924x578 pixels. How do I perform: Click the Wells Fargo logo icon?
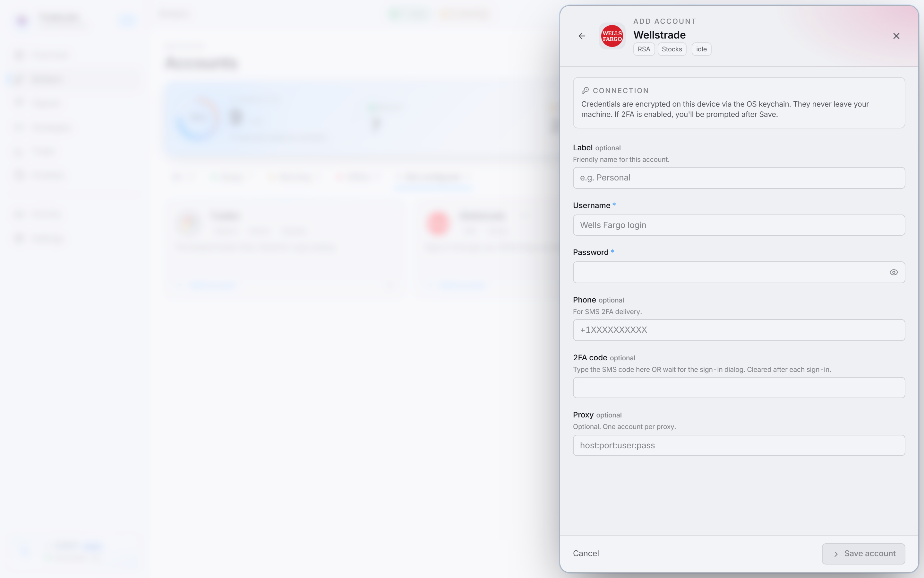pos(612,36)
